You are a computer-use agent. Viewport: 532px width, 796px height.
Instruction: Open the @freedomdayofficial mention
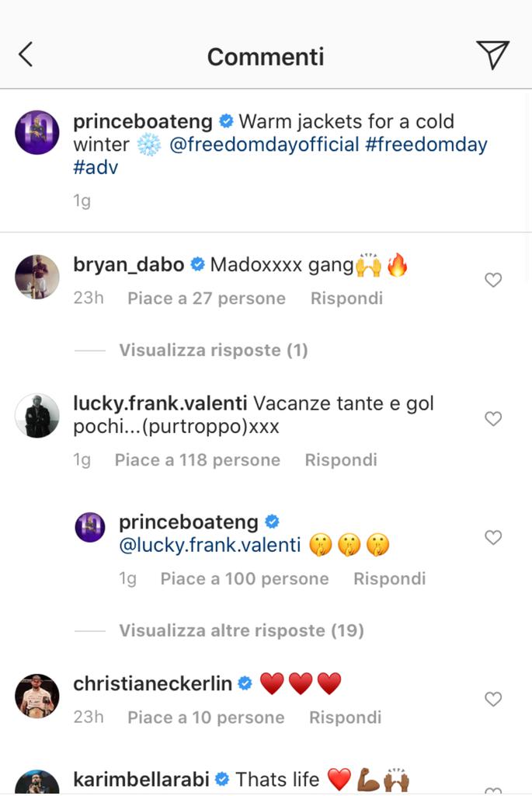click(x=264, y=145)
